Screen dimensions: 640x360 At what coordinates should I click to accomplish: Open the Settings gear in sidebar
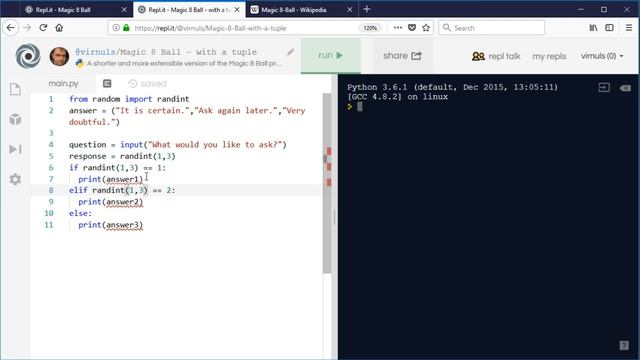[x=16, y=179]
